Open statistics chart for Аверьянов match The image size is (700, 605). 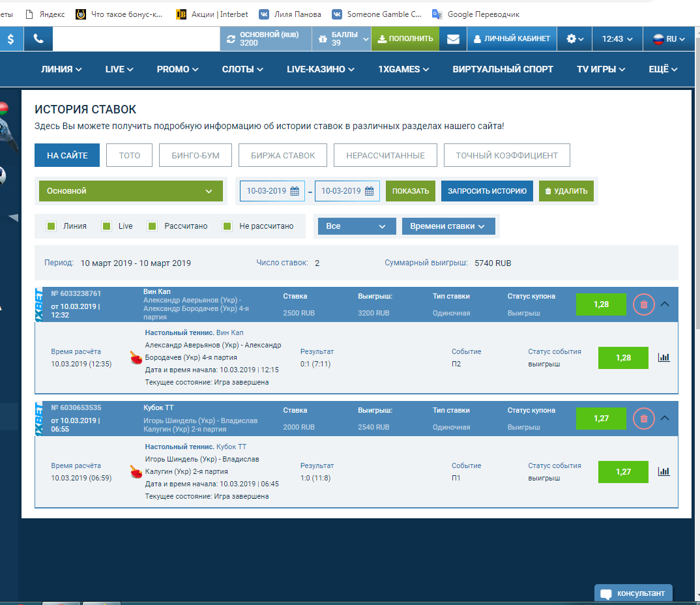pos(664,357)
